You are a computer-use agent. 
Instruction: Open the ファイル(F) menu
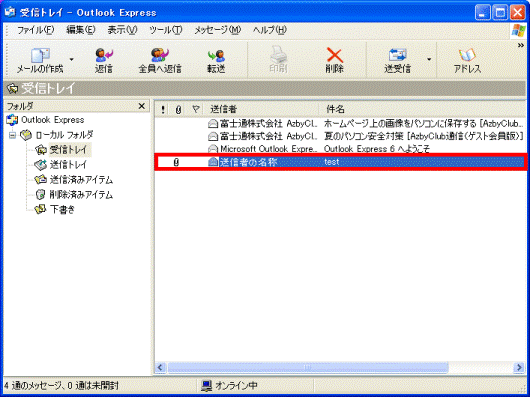tap(35, 30)
